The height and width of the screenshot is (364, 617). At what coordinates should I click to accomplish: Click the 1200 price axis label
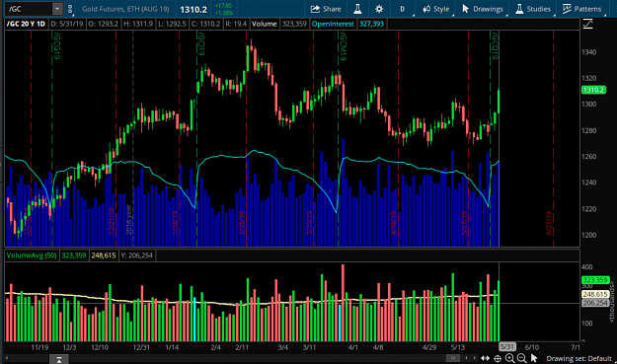point(588,235)
